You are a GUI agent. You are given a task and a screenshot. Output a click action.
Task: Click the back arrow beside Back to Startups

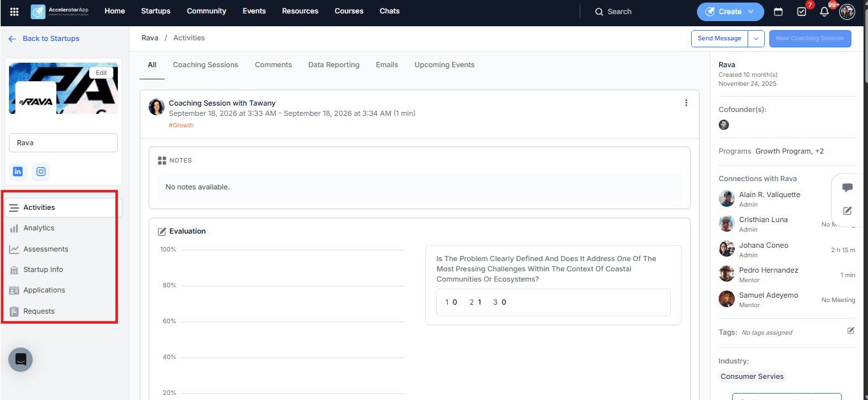(x=12, y=38)
